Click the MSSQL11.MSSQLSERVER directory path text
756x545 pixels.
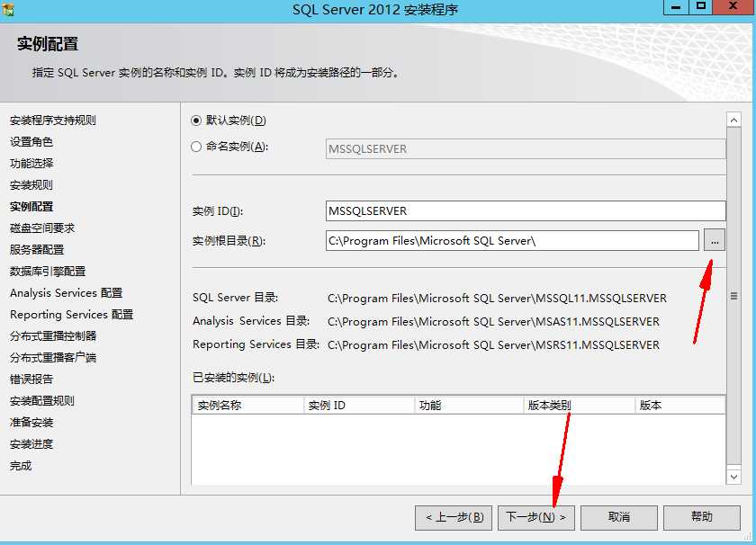[x=497, y=299]
